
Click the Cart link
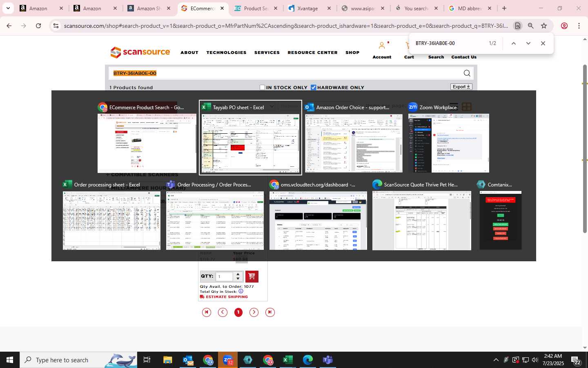coord(409,57)
